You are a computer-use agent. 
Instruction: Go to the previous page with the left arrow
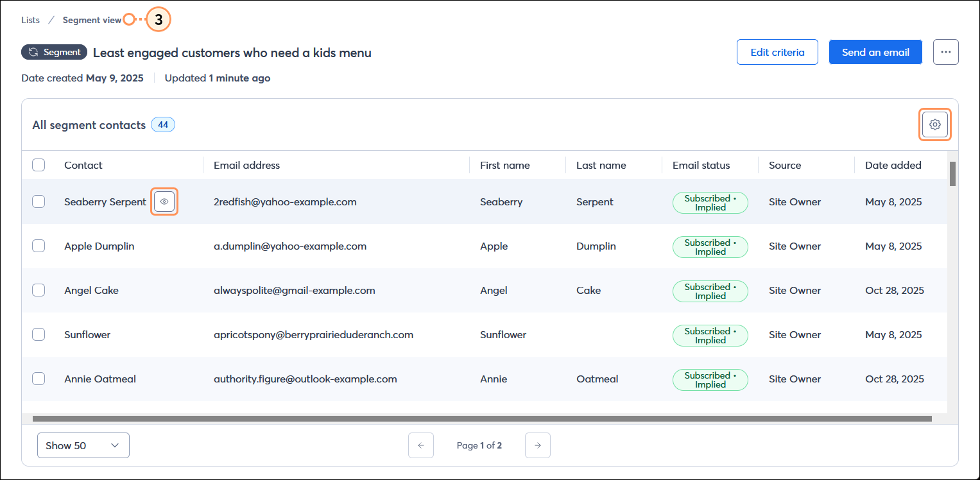pyautogui.click(x=421, y=445)
